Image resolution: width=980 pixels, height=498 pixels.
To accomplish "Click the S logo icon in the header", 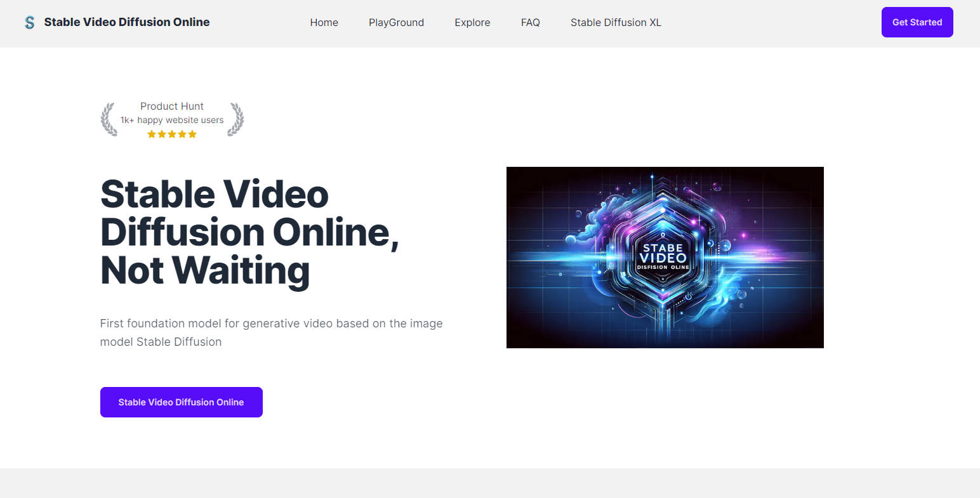I will [29, 23].
